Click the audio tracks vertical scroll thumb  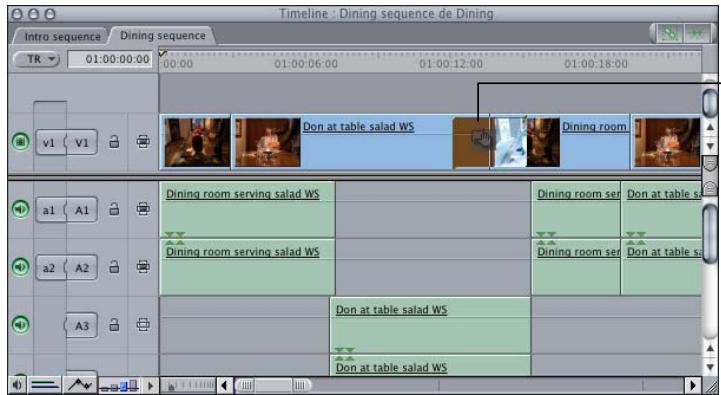(710, 234)
